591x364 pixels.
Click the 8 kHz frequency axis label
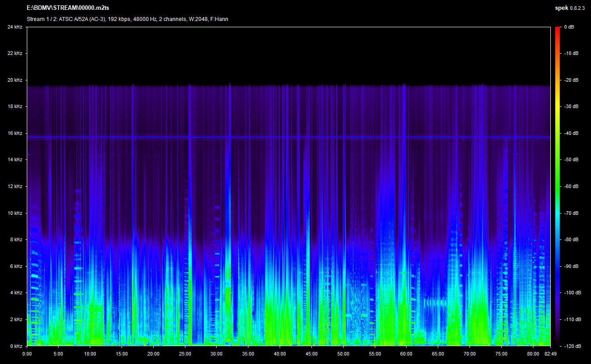pyautogui.click(x=16, y=240)
